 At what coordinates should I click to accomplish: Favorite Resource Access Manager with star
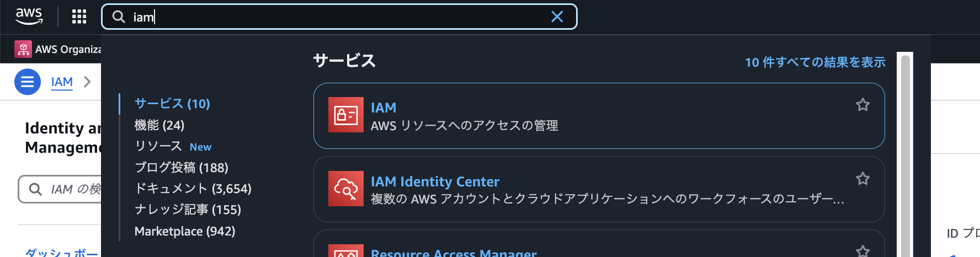862,250
